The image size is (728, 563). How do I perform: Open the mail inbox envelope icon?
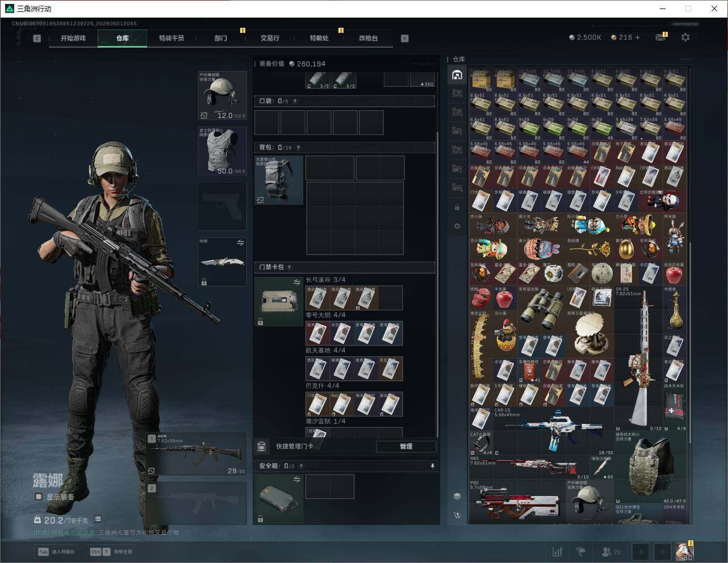pos(660,37)
